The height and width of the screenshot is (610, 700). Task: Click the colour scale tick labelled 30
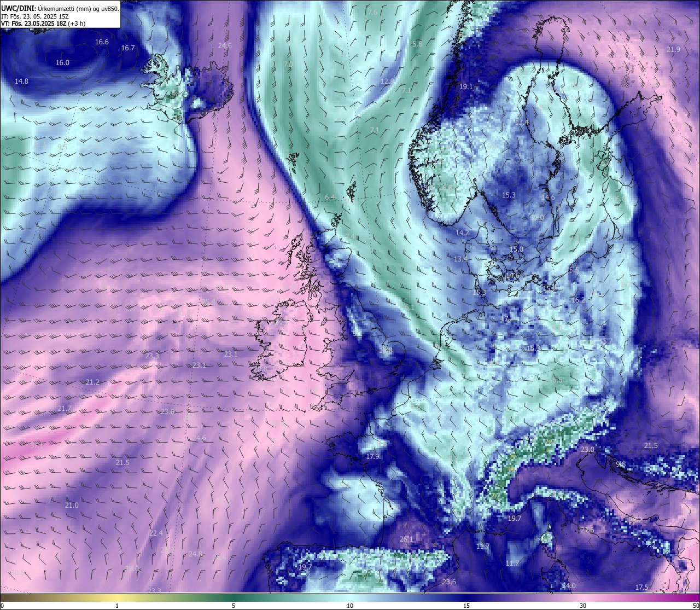point(583,606)
